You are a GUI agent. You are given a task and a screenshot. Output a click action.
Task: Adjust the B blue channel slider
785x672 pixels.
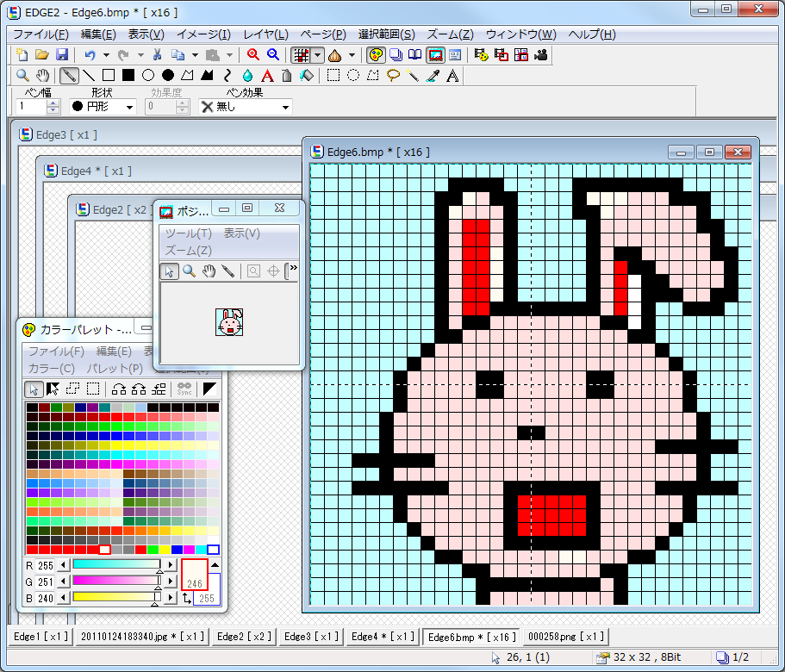pos(116,597)
